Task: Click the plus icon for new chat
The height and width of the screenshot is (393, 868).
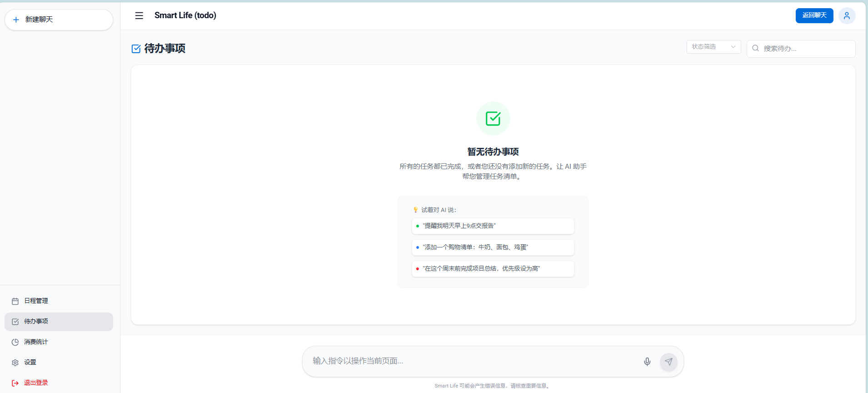Action: 16,20
